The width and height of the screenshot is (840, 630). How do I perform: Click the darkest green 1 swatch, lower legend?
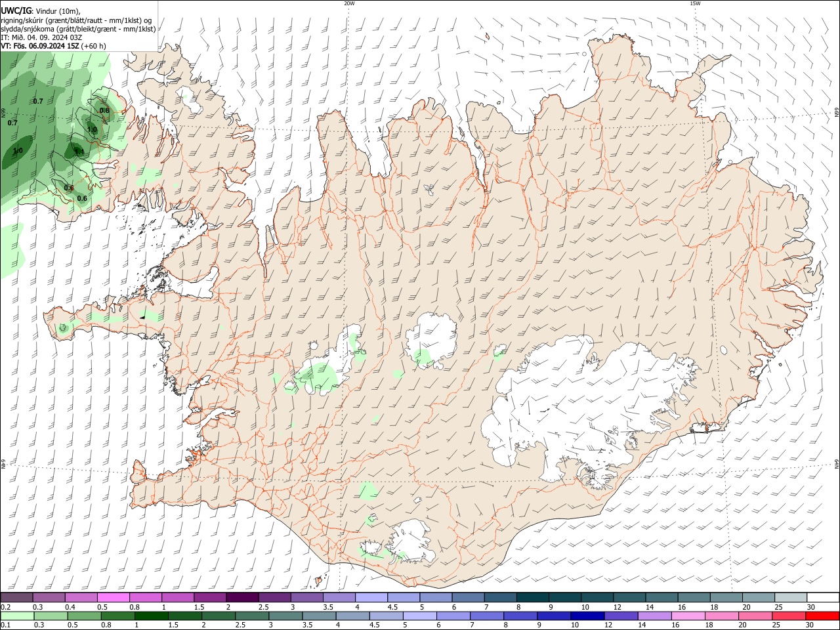[x=152, y=616]
